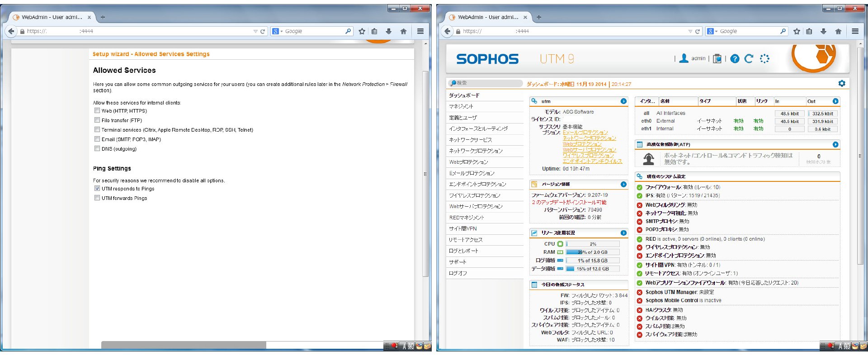Open dashboard settings gear icon
This screenshot has height=356, width=868.
pyautogui.click(x=841, y=83)
